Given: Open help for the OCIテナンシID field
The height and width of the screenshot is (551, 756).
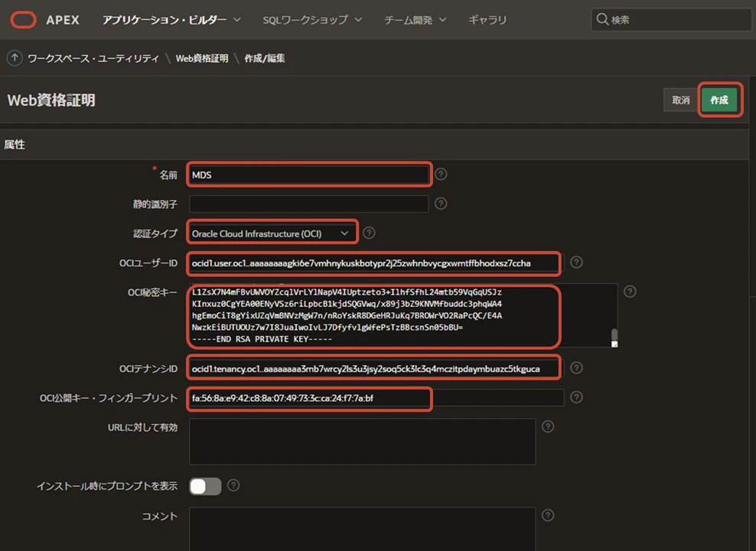Looking at the screenshot, I should [576, 368].
